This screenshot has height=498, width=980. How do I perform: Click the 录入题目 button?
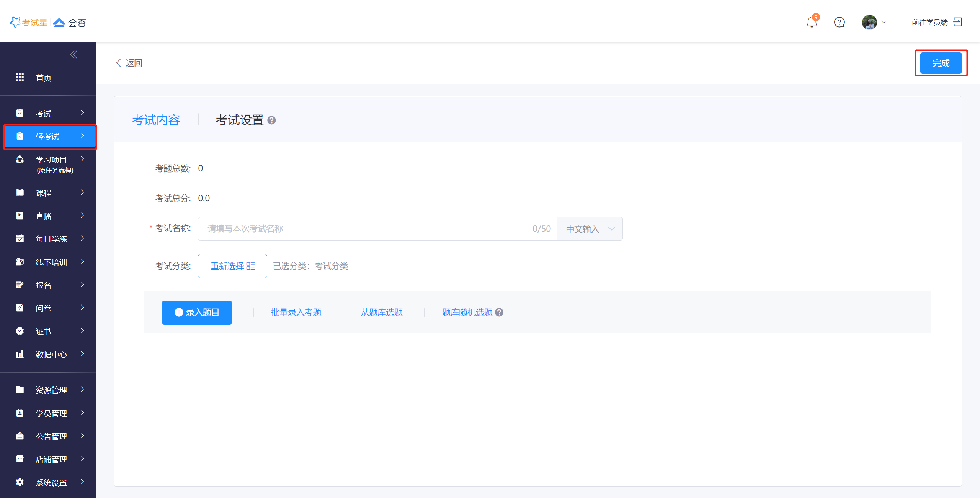tap(197, 312)
